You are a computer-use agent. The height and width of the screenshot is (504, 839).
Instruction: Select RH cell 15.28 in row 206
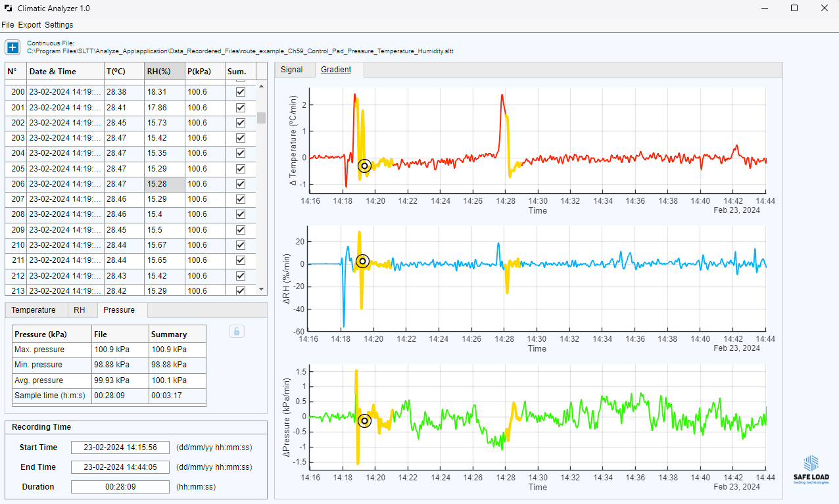(164, 184)
